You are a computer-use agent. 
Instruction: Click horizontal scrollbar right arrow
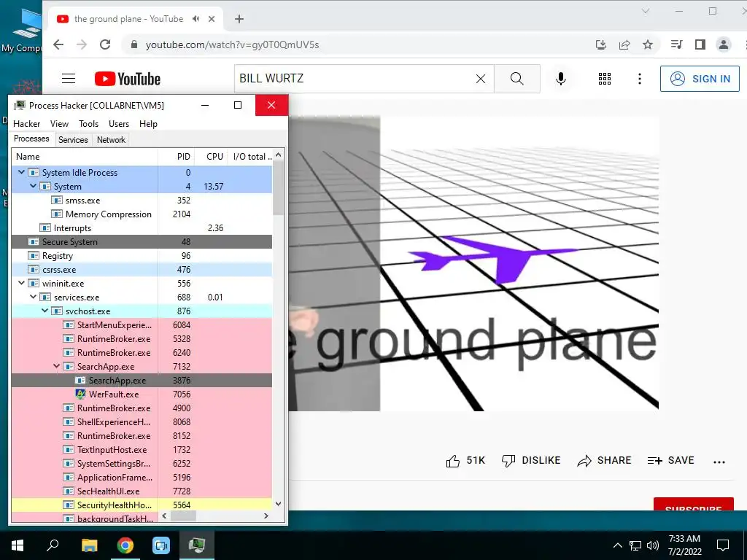tap(266, 516)
